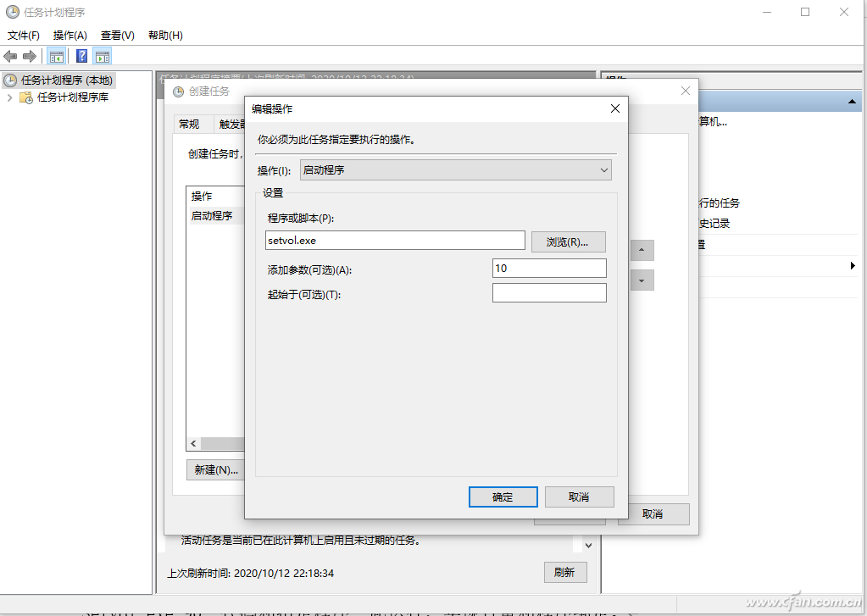Click the 浏览(R)... button

click(x=568, y=241)
